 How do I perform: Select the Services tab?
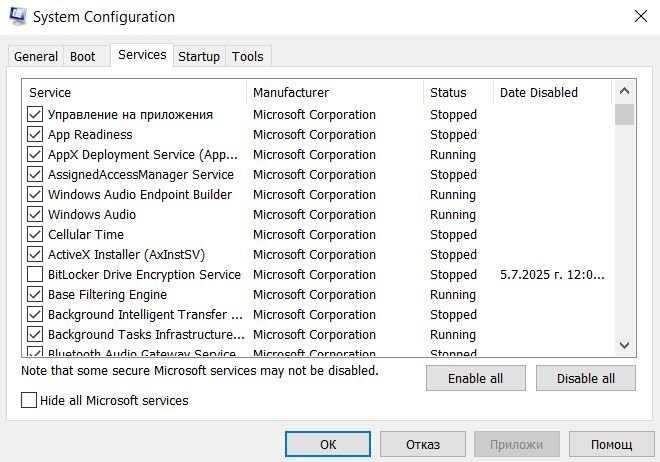(x=142, y=55)
